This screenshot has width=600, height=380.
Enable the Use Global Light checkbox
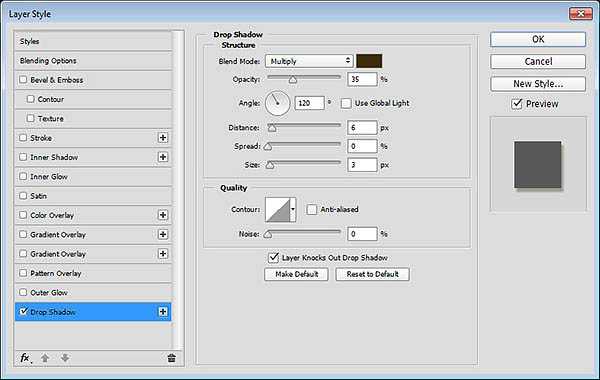(x=346, y=103)
